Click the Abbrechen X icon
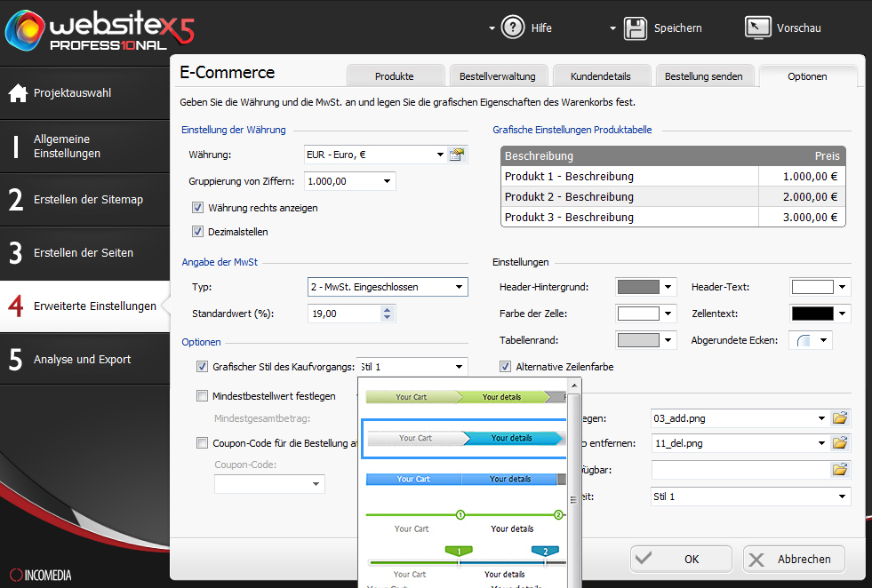This screenshot has height=588, width=872. (x=756, y=559)
